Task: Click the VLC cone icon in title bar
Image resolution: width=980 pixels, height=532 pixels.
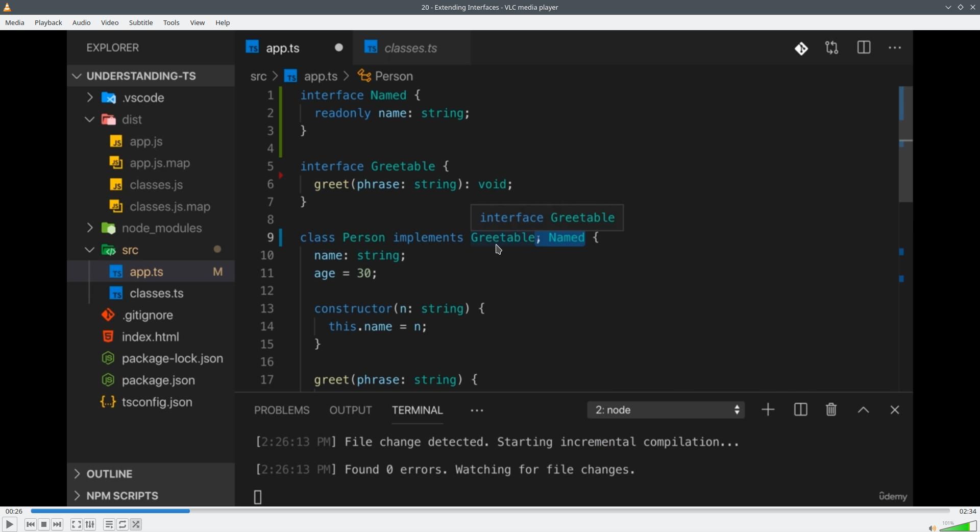Action: (x=7, y=7)
